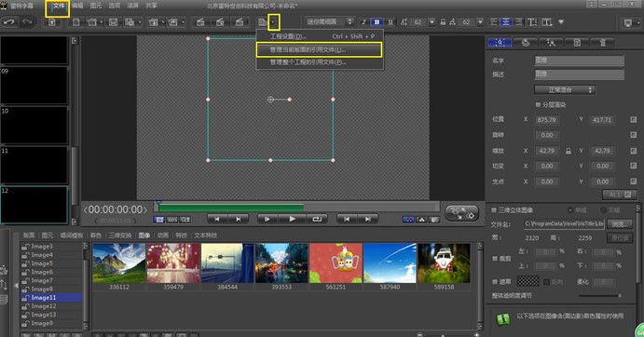Expand the arrow next to the open folder icon
Image resolution: width=644 pixels, height=337 pixels.
click(101, 22)
